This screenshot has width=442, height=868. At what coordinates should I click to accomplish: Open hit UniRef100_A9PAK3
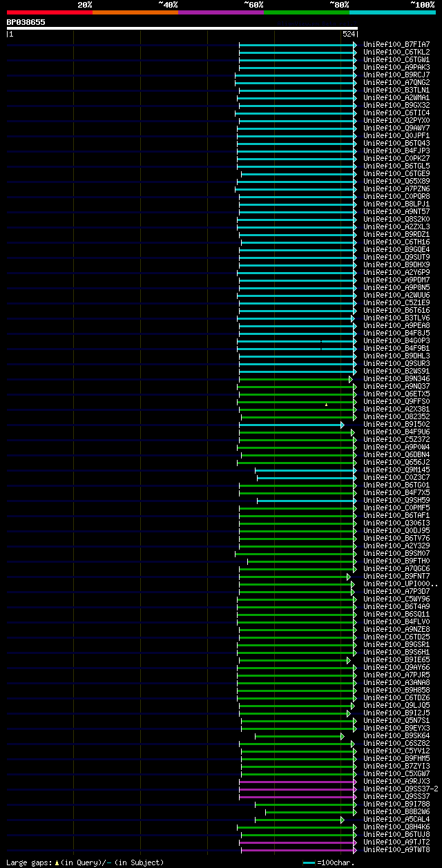pos(396,67)
